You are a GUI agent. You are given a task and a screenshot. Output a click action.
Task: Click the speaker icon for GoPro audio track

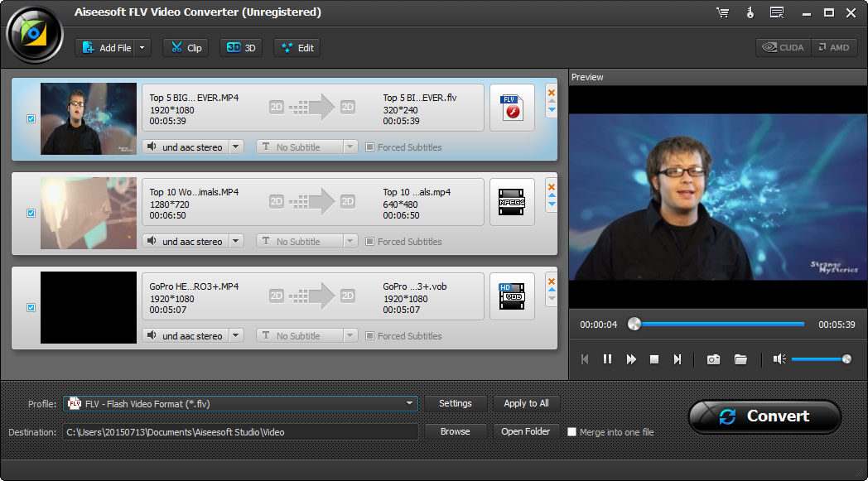tap(152, 335)
